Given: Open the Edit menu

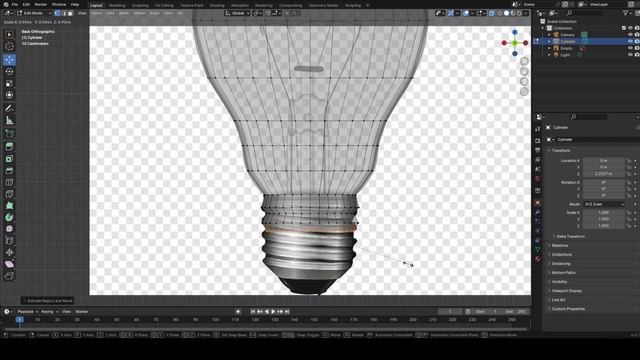Looking at the screenshot, I should tap(27, 4).
